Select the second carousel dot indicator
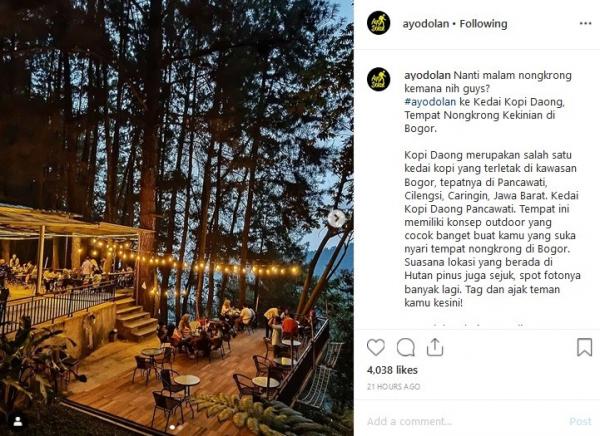 tap(180, 426)
